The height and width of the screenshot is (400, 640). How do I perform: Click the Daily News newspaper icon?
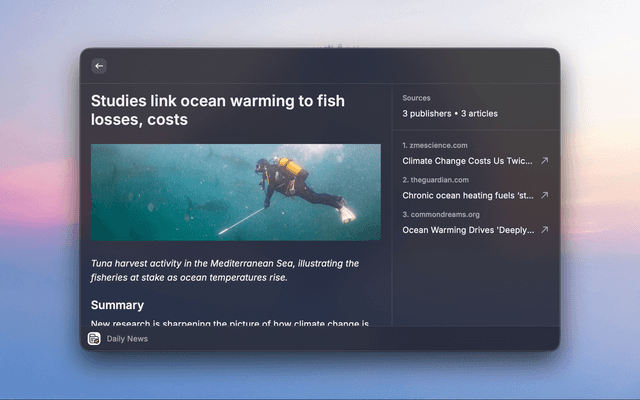tap(94, 339)
